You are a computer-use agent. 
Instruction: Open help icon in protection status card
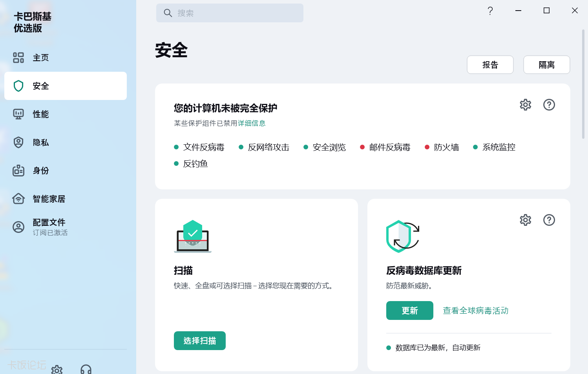pos(549,105)
